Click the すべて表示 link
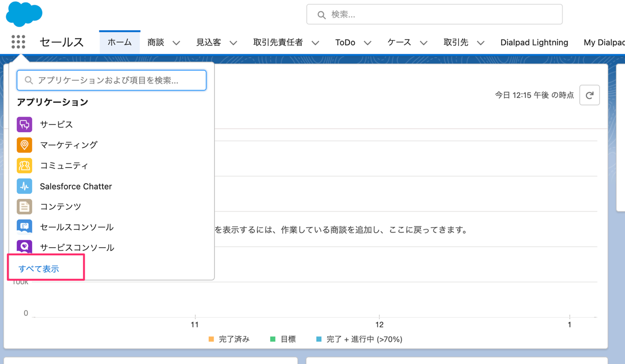 [39, 269]
